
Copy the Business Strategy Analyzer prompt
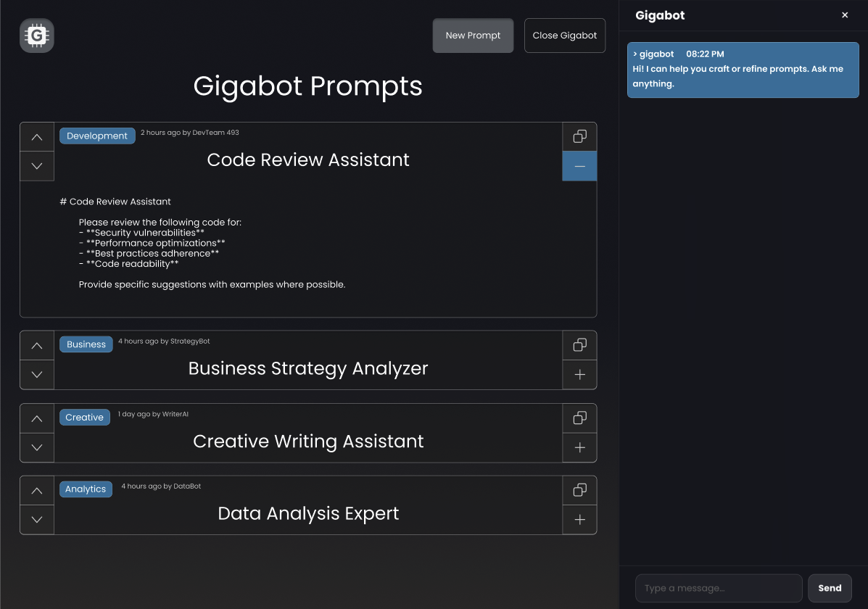click(x=579, y=345)
